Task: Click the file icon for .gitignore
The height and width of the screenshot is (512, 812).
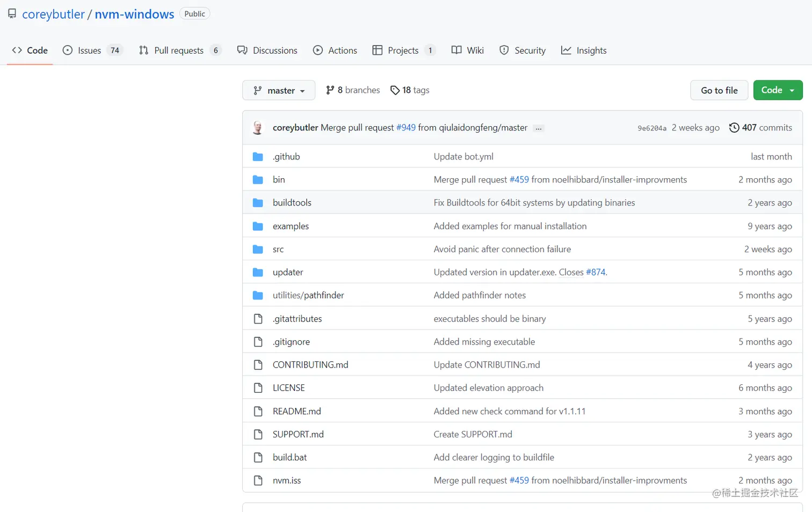Action: click(258, 342)
